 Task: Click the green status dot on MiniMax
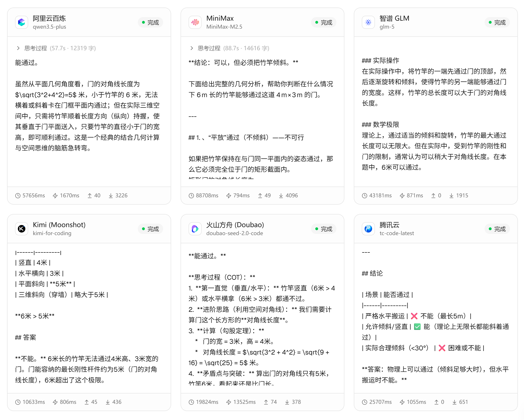(317, 22)
